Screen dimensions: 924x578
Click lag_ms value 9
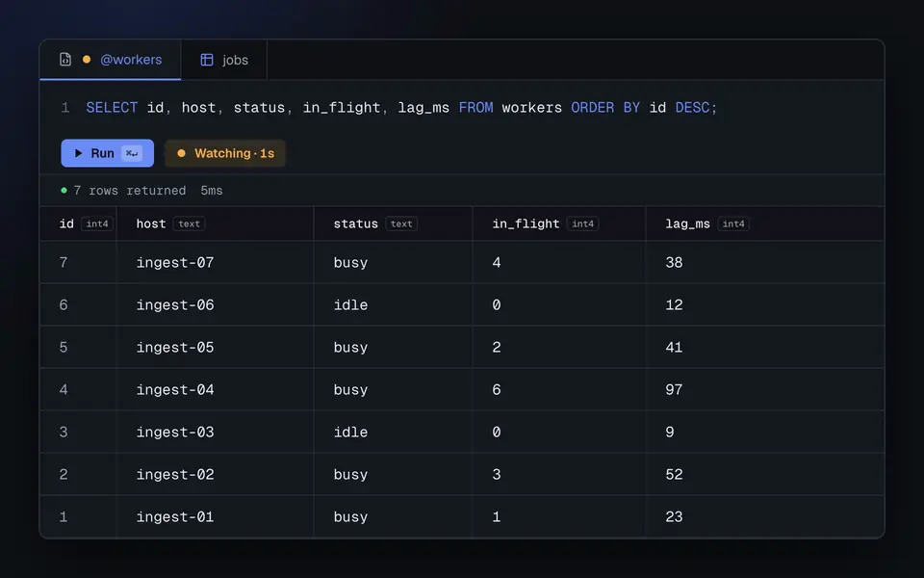tap(670, 433)
